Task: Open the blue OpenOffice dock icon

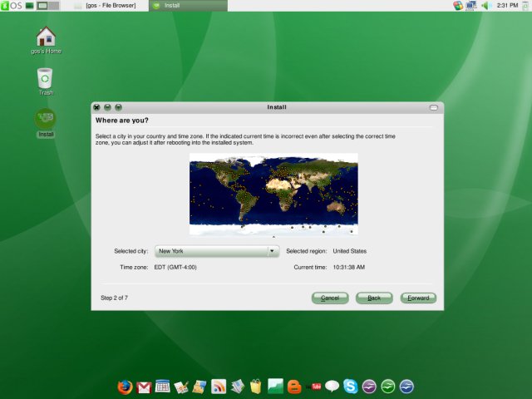Action: click(406, 387)
